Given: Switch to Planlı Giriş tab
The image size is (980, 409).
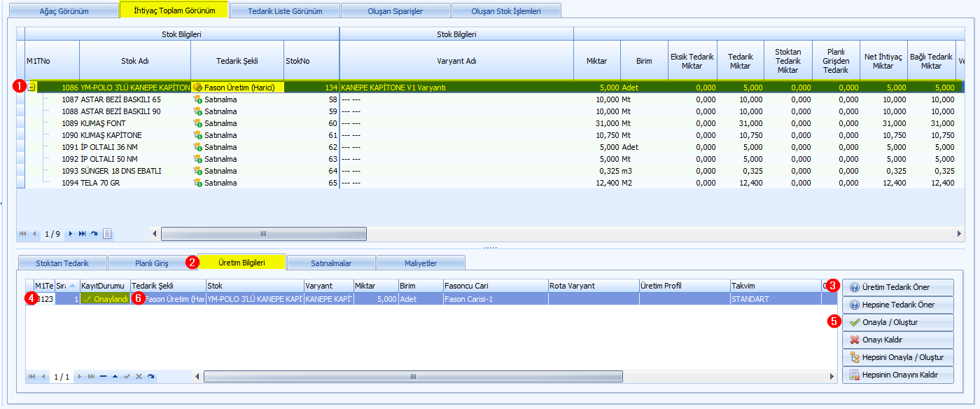Looking at the screenshot, I should click(x=152, y=263).
